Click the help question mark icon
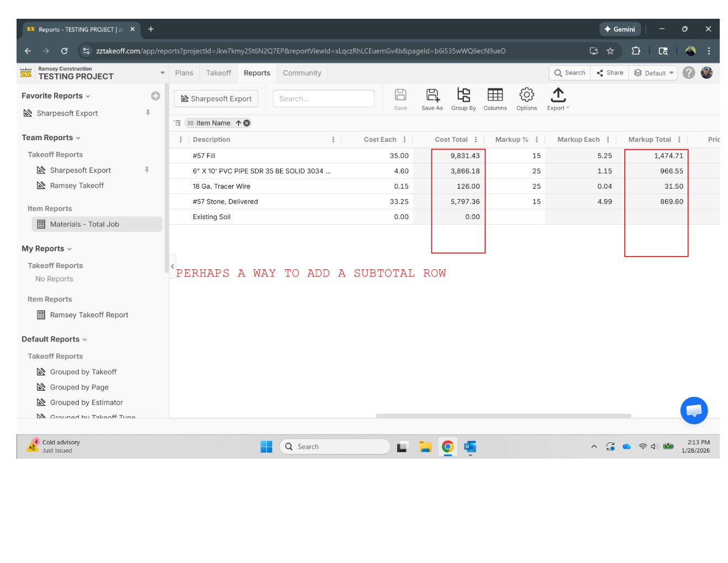Image resolution: width=728 pixels, height=563 pixels. tap(688, 73)
